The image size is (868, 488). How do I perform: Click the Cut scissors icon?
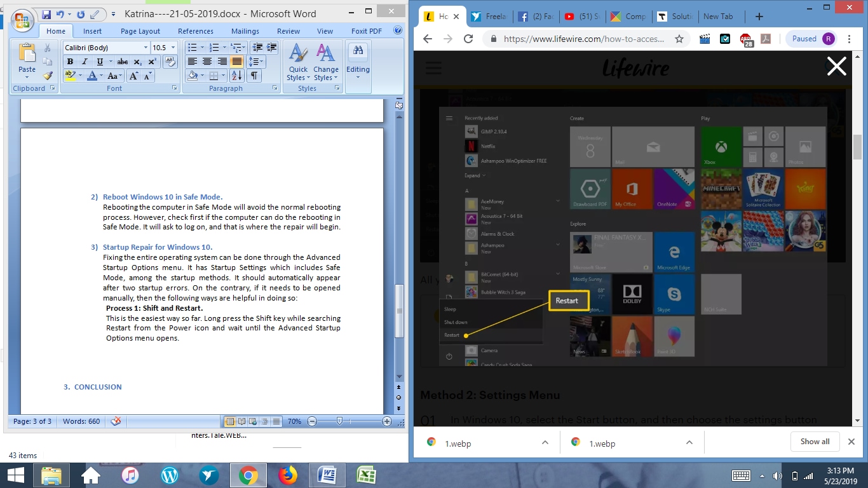(48, 48)
